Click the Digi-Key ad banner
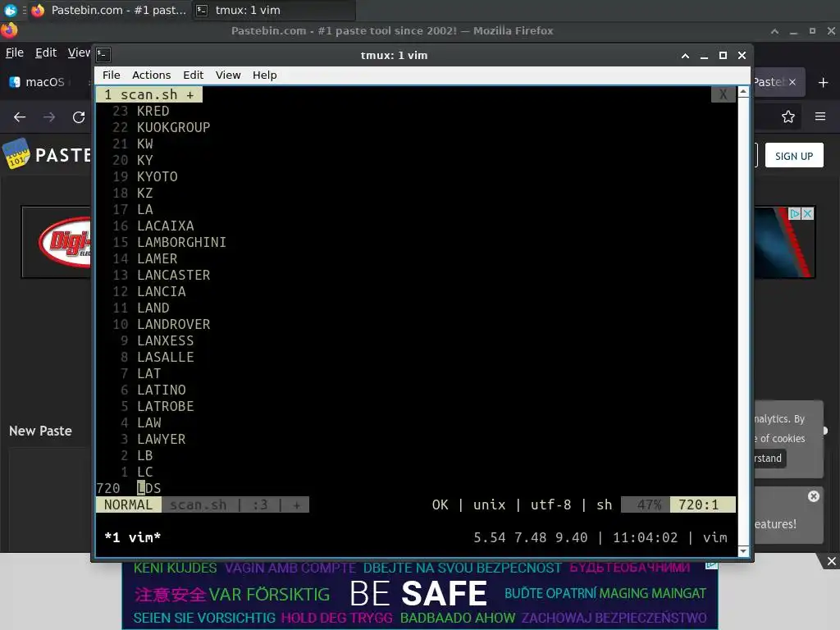 tap(57, 242)
